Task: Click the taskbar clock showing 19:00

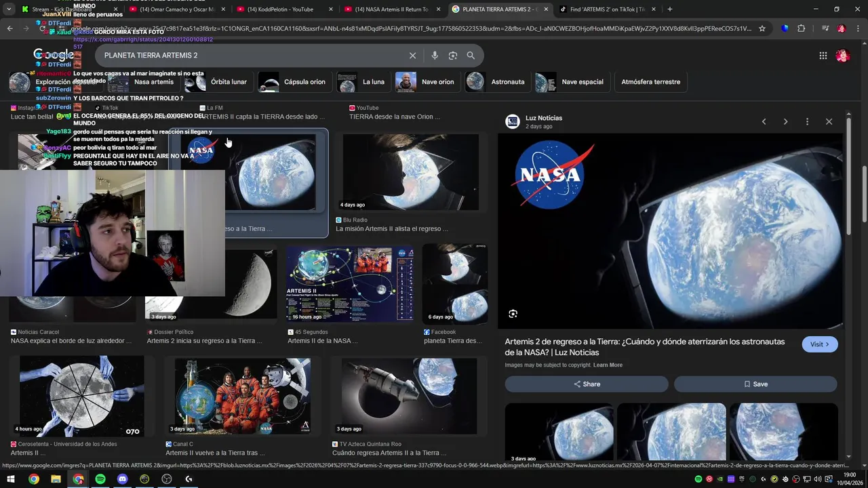Action: click(850, 479)
